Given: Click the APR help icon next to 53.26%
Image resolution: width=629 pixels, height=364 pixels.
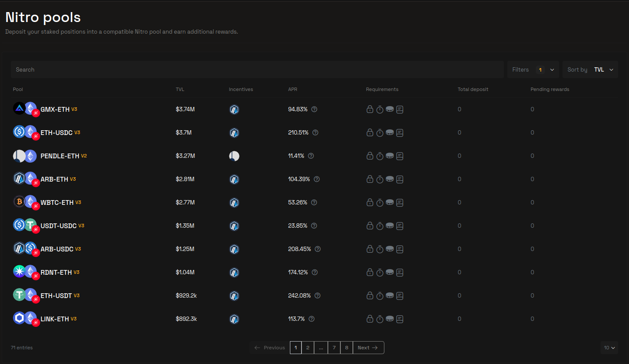Looking at the screenshot, I should point(314,202).
